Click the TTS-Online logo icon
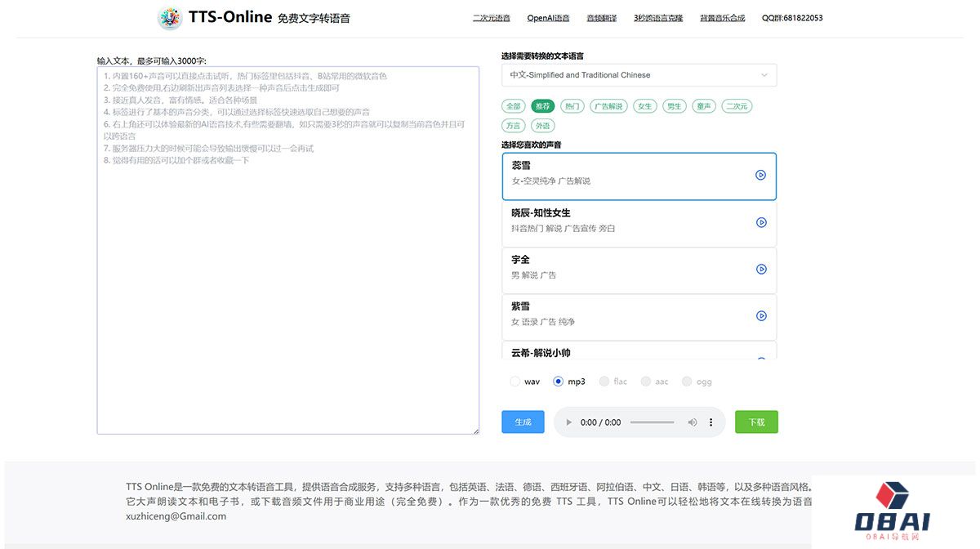 tap(170, 18)
